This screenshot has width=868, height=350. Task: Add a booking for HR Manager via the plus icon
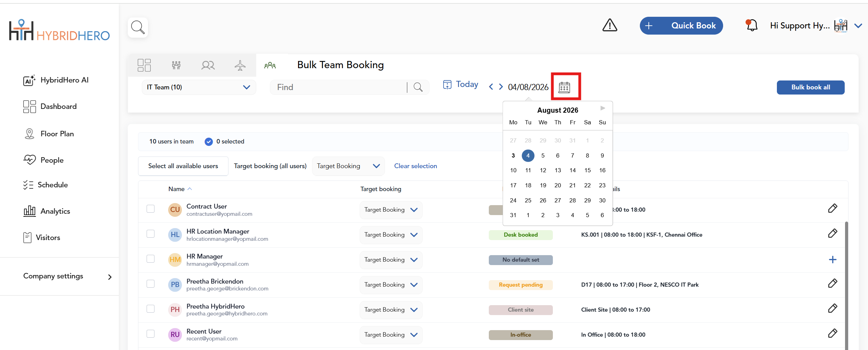click(x=833, y=260)
